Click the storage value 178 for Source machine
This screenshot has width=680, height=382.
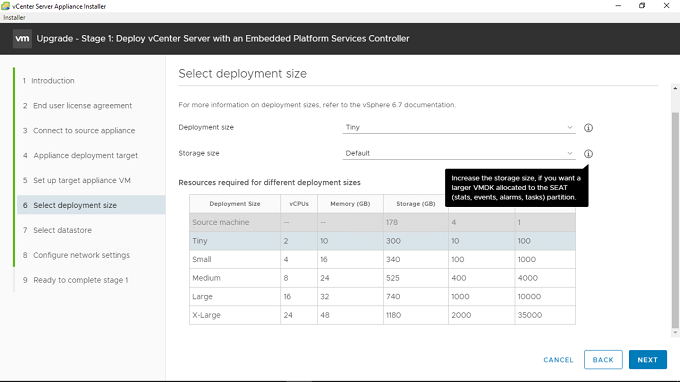pos(392,222)
